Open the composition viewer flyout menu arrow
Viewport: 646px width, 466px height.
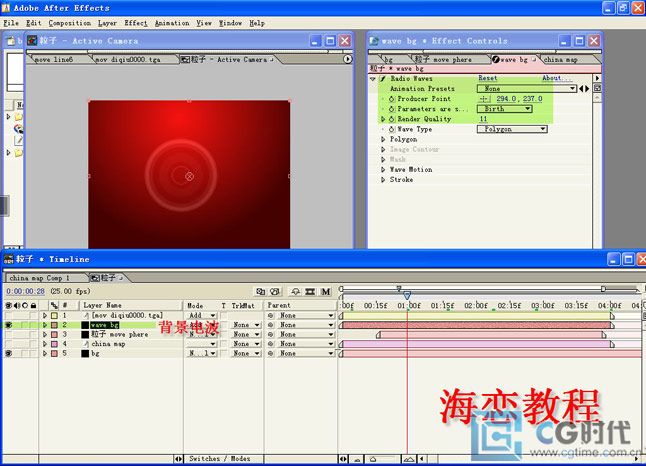pos(348,59)
